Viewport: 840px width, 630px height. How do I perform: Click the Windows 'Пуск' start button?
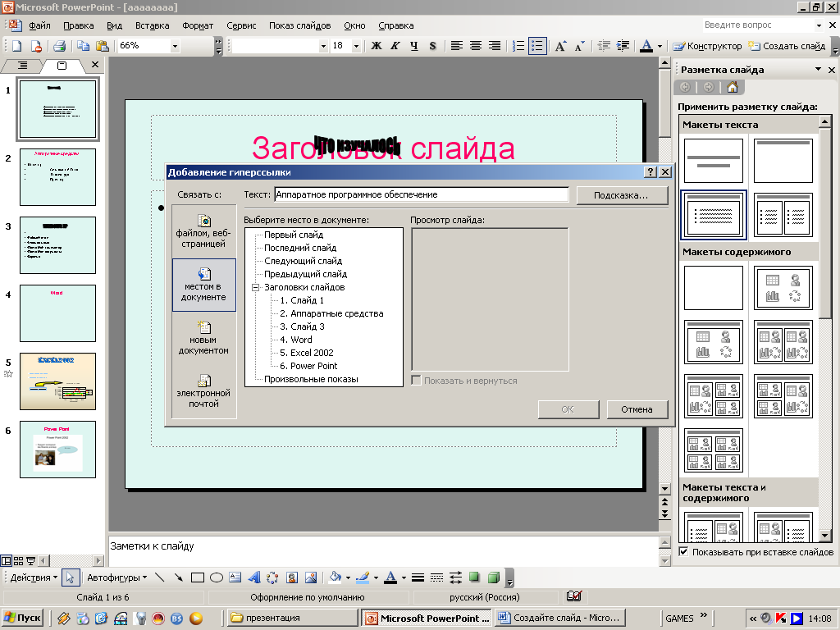(x=22, y=618)
